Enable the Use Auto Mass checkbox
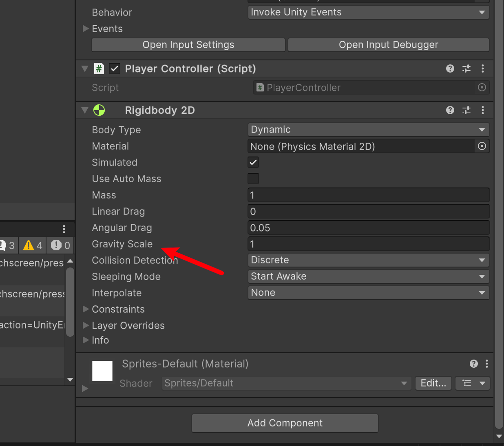This screenshot has height=446, width=504. 253,179
